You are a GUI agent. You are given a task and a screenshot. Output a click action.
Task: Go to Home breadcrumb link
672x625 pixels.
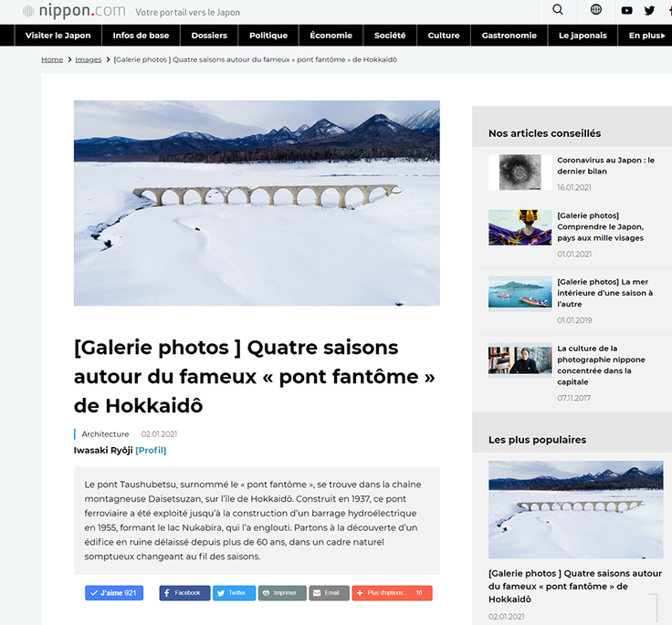tap(52, 59)
